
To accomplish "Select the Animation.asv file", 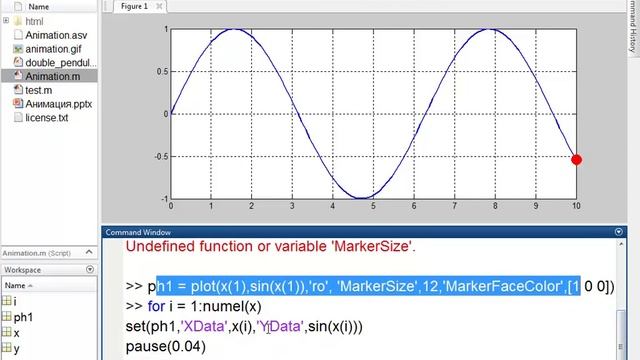I will [x=56, y=35].
